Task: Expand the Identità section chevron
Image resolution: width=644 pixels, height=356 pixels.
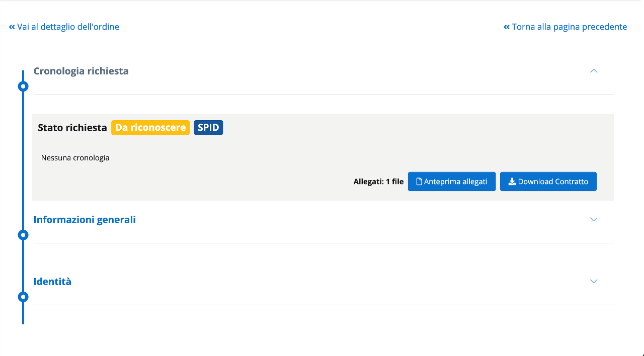Action: pyautogui.click(x=594, y=282)
